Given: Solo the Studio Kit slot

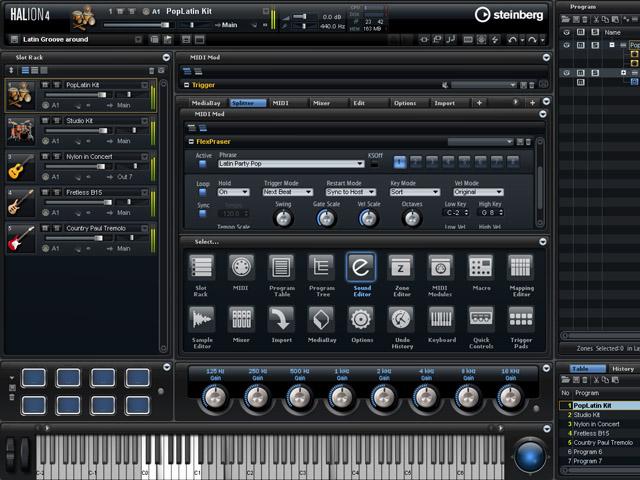Looking at the screenshot, I should coord(57,121).
